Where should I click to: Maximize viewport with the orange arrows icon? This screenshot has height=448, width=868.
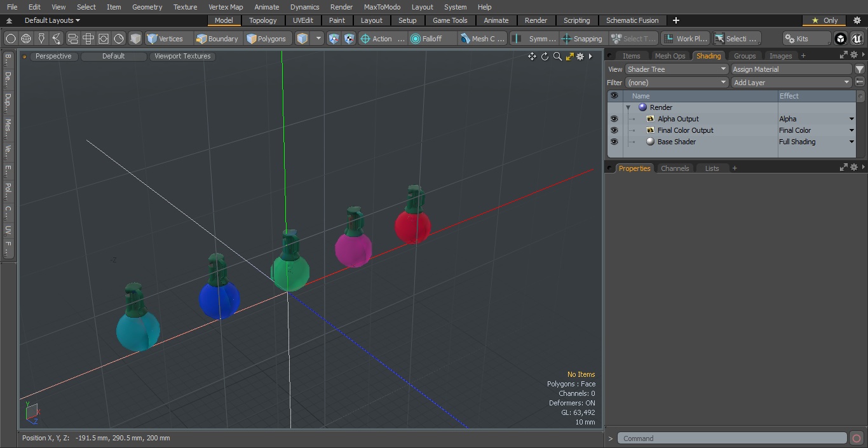pyautogui.click(x=569, y=57)
